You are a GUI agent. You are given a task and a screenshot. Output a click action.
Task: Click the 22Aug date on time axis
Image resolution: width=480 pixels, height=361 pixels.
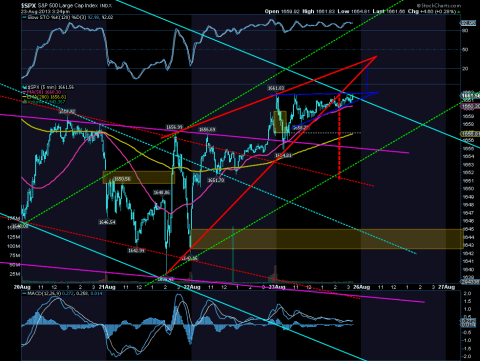pos(192,287)
